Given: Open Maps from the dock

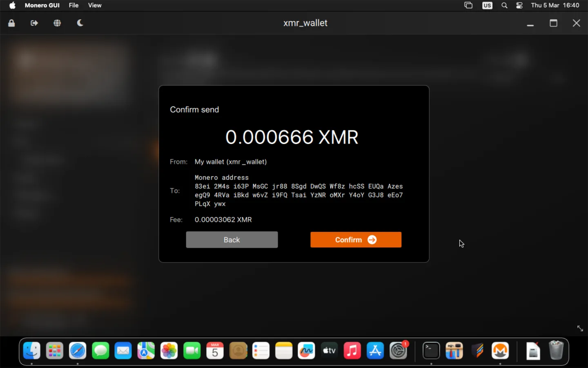Looking at the screenshot, I should tap(146, 350).
